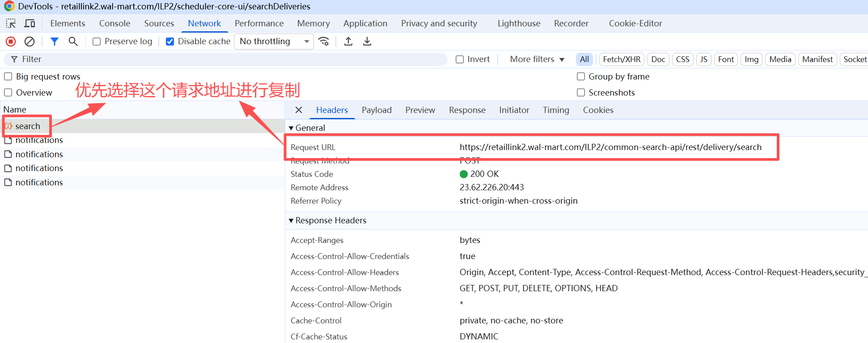Click Access-Control-Allow-Methods header value
This screenshot has height=343, width=868.
pyautogui.click(x=539, y=288)
